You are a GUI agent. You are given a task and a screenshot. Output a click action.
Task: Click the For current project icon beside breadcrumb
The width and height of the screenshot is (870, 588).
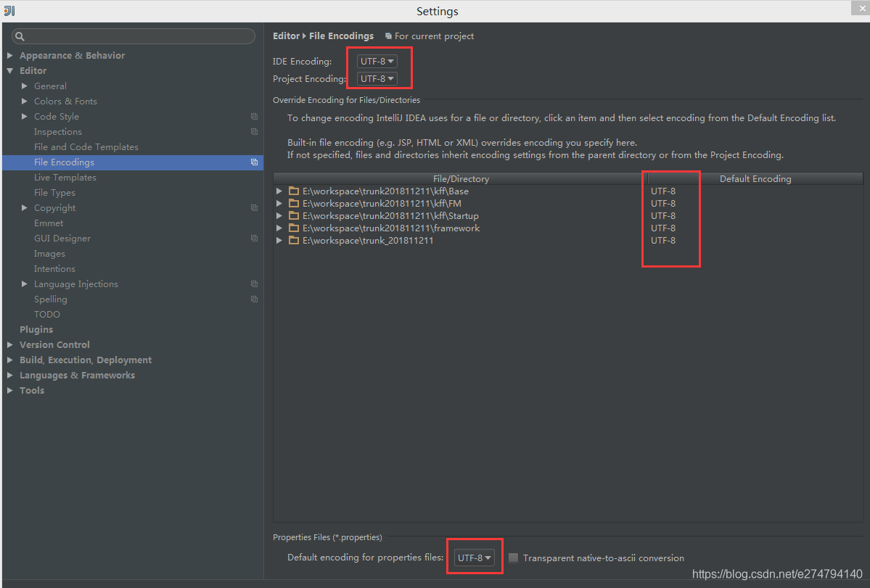coord(390,36)
